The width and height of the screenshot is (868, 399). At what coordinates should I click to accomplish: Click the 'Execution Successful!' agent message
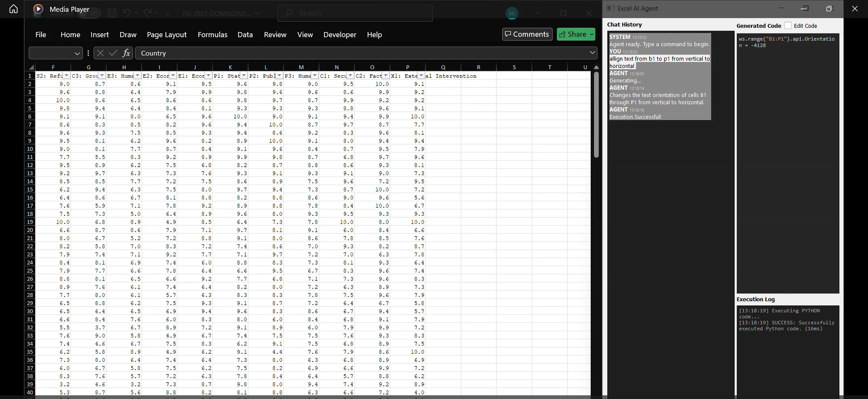635,117
